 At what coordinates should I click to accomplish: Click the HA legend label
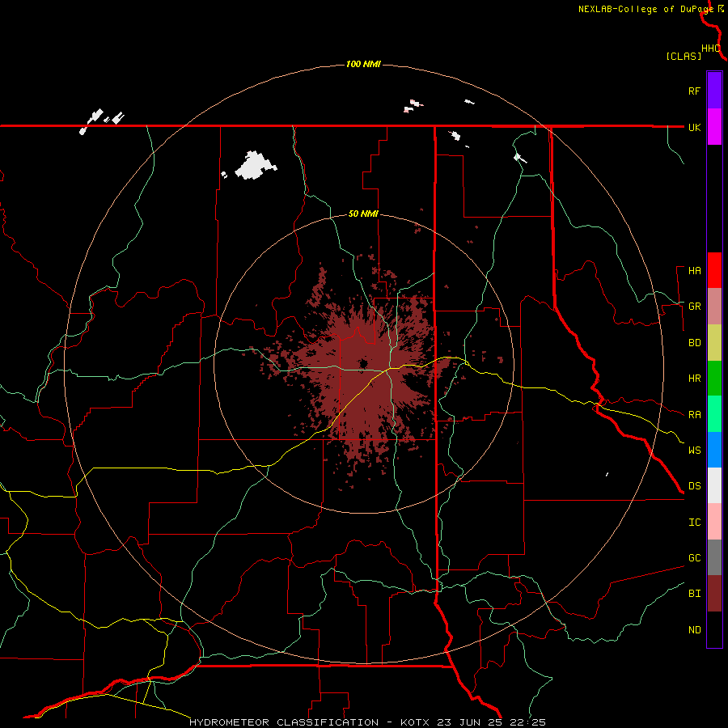coord(694,271)
